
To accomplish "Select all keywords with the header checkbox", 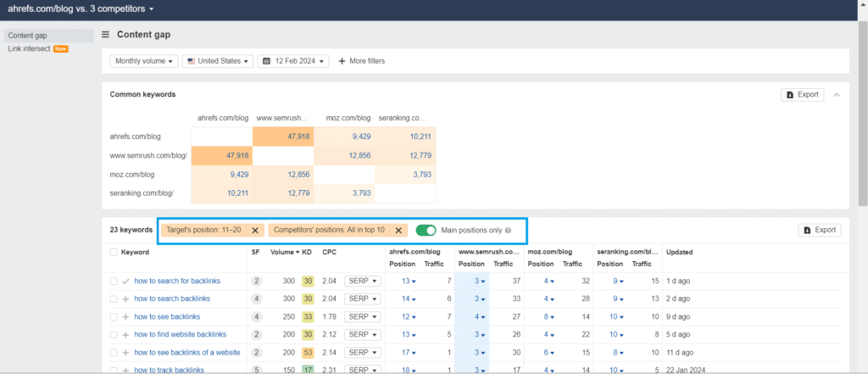I will 114,252.
